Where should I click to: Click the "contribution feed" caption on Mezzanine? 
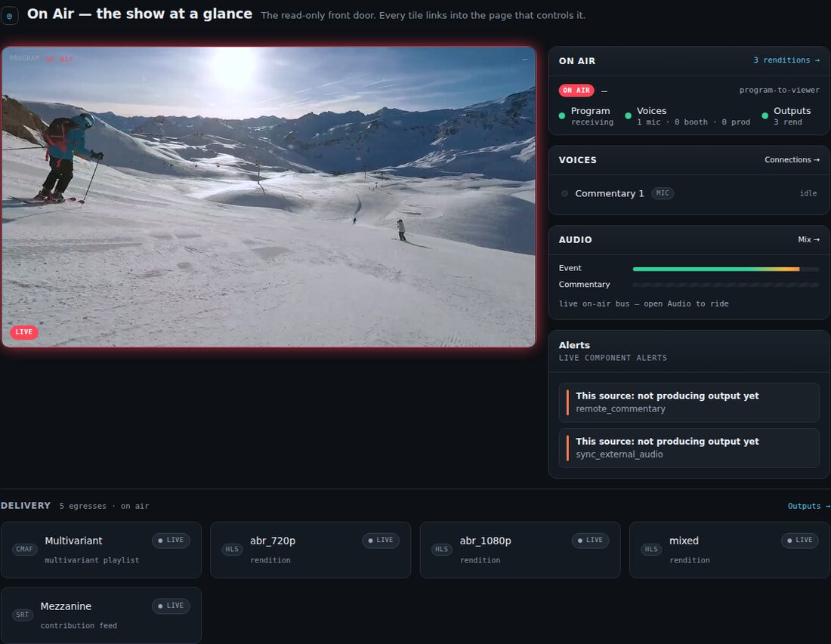[79, 626]
